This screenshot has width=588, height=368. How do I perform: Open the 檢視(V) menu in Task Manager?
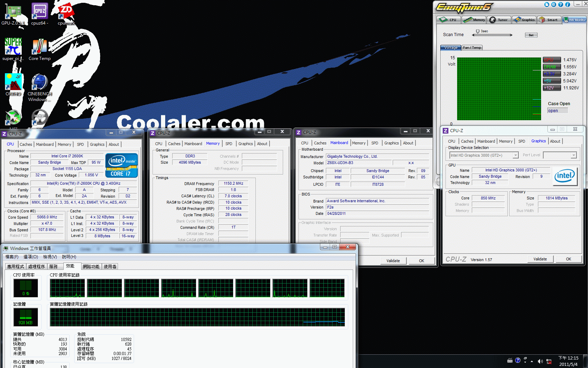pos(50,257)
